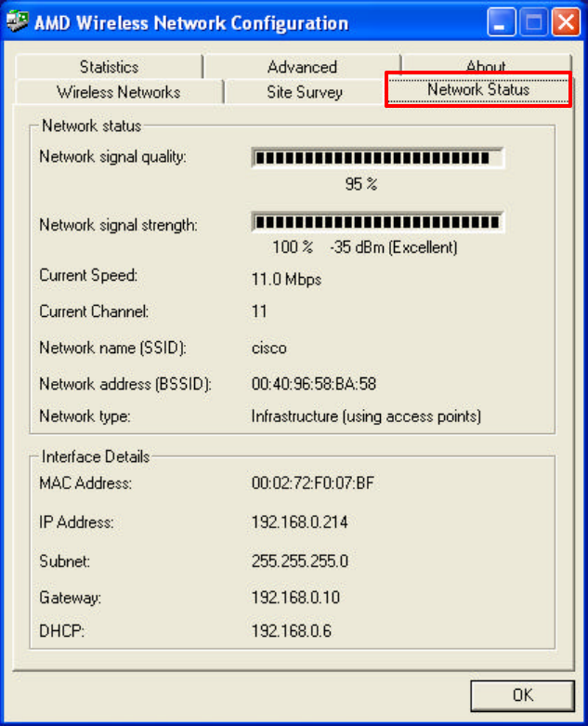Open the Advanced tab

pos(302,67)
